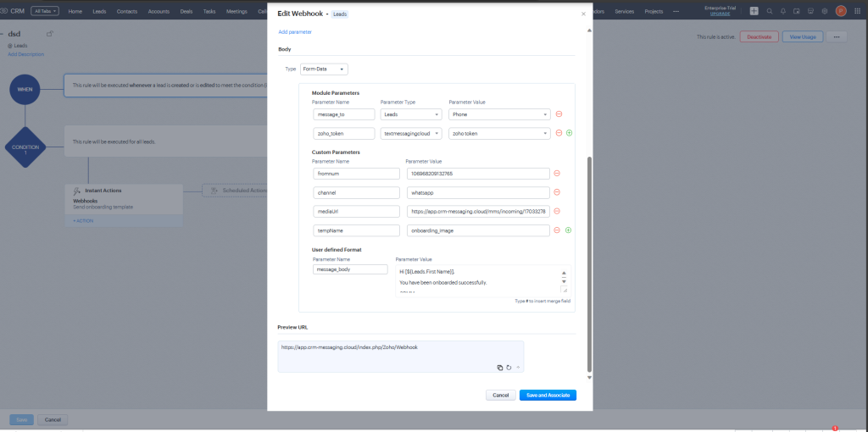
Task: Go to the Contacts tab
Action: pos(127,11)
